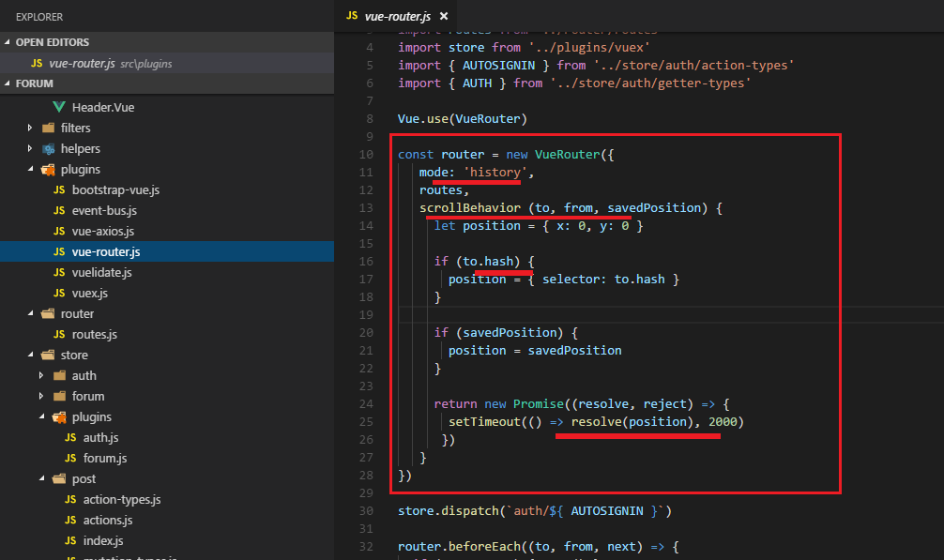The height and width of the screenshot is (560, 944).
Task: Click '../plugins/vuex' import path
Action: (x=588, y=48)
